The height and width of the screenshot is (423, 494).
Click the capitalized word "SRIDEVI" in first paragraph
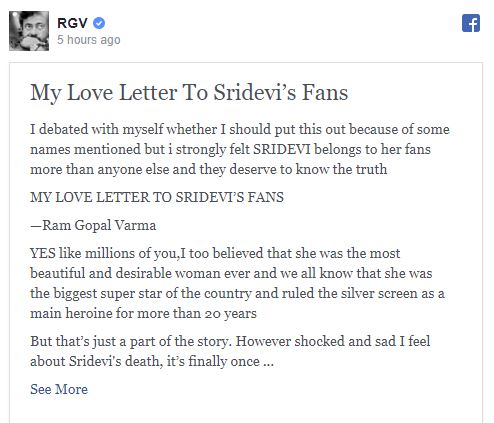point(282,149)
